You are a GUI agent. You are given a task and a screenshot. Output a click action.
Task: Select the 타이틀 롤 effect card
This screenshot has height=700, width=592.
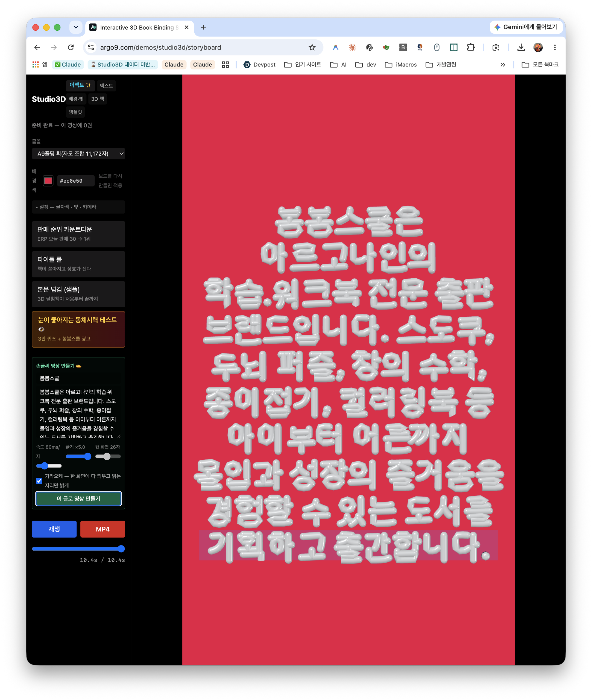click(78, 264)
